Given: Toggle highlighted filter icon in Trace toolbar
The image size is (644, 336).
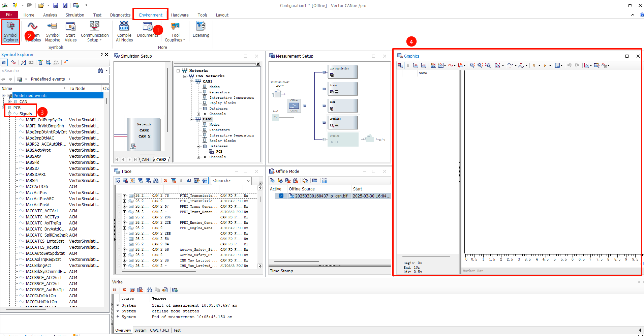Looking at the screenshot, I should pyautogui.click(x=205, y=181).
